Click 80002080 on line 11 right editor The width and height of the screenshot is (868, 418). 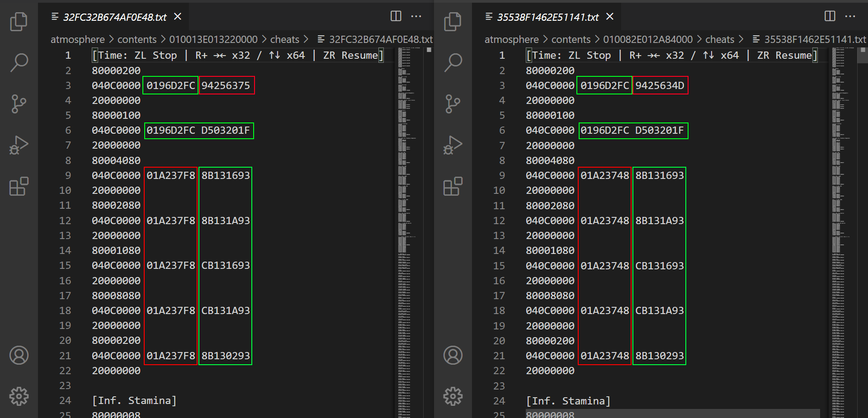[x=550, y=206]
